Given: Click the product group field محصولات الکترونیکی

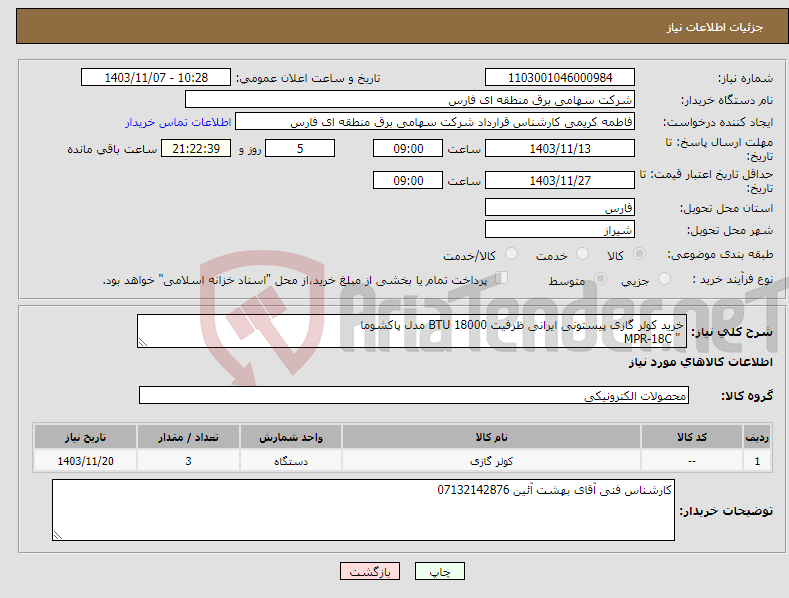Looking at the screenshot, I should [414, 395].
